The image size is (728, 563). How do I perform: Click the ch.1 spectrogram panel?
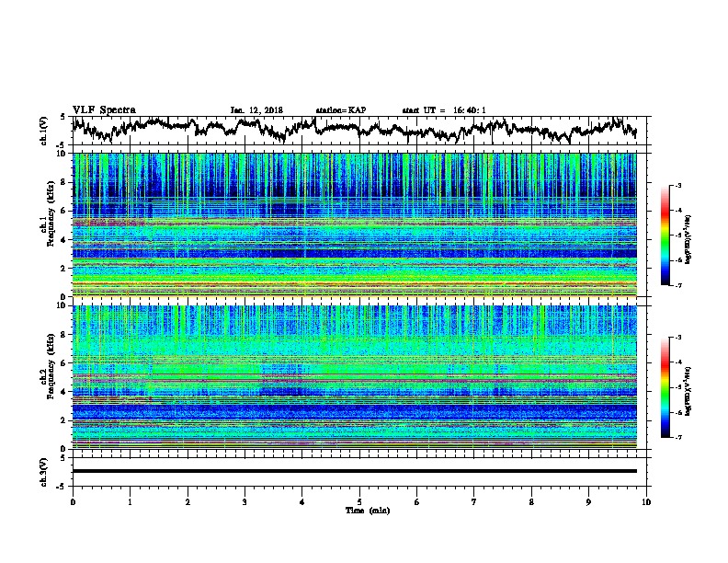click(354, 224)
